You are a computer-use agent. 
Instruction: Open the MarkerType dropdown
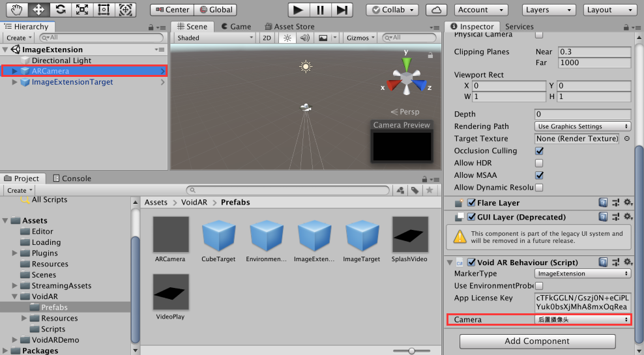pyautogui.click(x=582, y=274)
